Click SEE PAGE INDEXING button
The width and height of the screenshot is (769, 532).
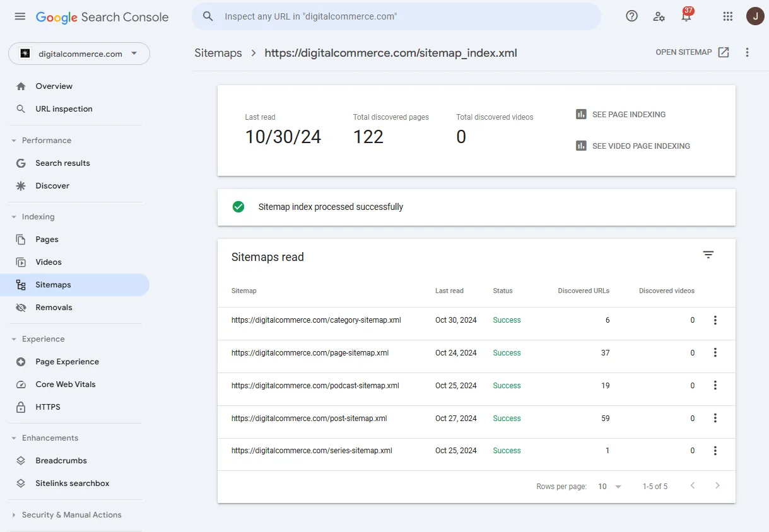[x=628, y=114]
